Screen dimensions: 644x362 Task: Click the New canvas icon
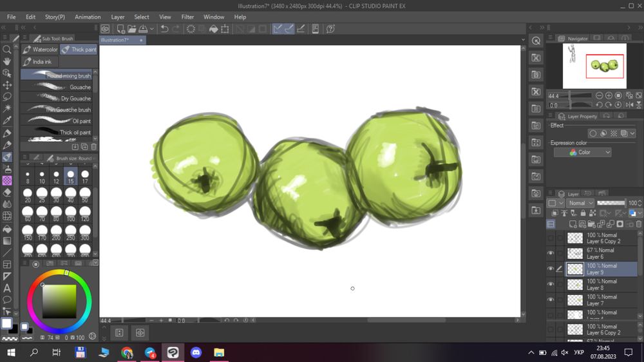click(x=120, y=29)
